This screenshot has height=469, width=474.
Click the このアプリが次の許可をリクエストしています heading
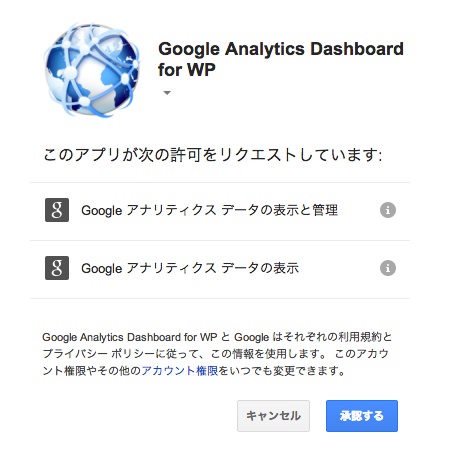(213, 155)
